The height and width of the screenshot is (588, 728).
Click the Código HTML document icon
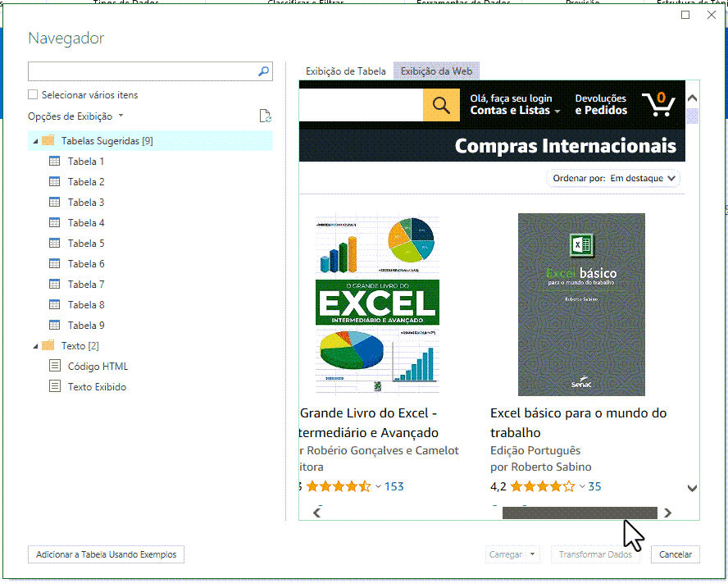point(55,366)
